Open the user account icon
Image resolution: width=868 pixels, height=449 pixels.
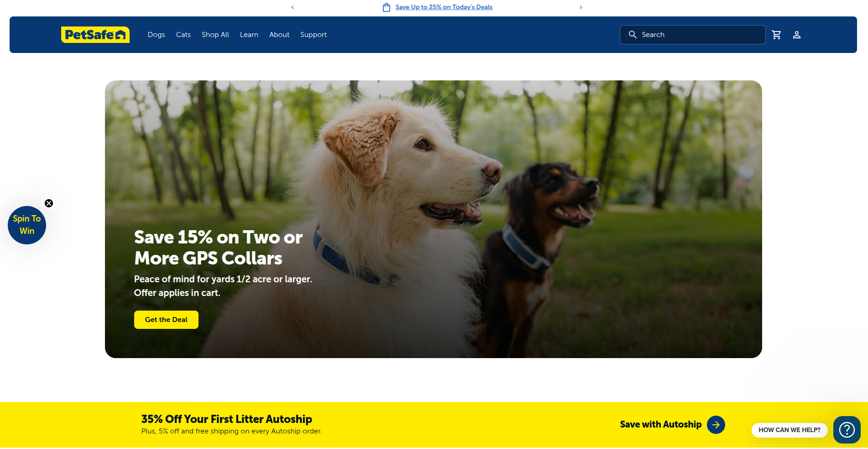click(x=797, y=35)
